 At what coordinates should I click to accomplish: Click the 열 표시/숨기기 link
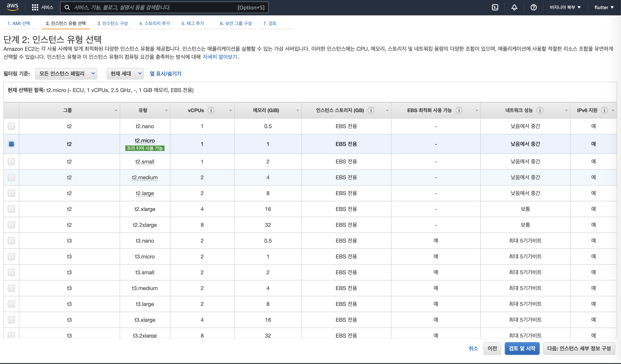[x=165, y=73]
